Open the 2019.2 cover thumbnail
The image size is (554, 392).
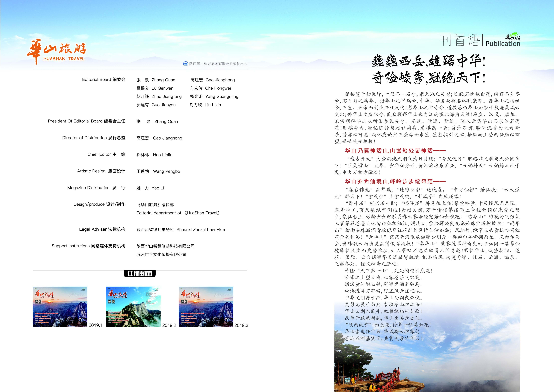(x=133, y=307)
